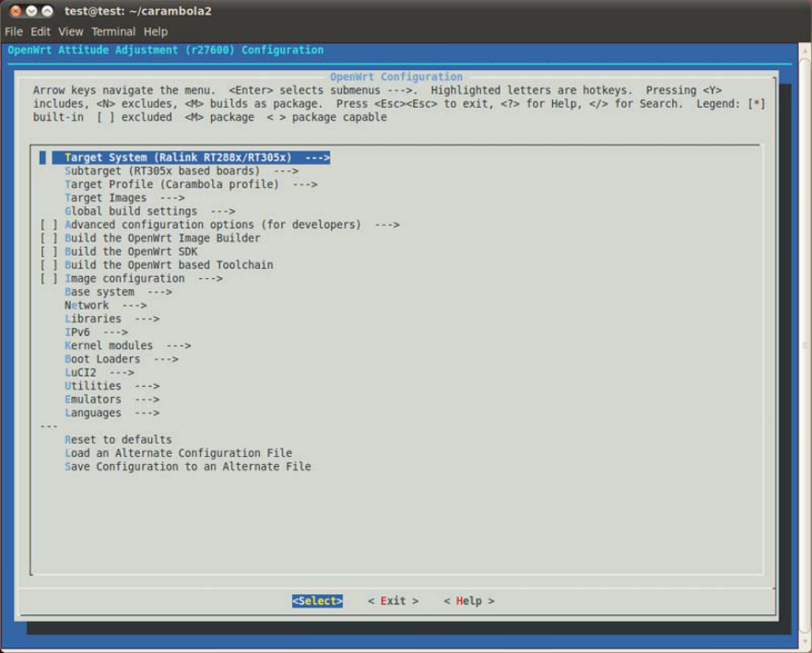
Task: Open Target Profile (Carambola profile) submenu
Action: pos(191,185)
